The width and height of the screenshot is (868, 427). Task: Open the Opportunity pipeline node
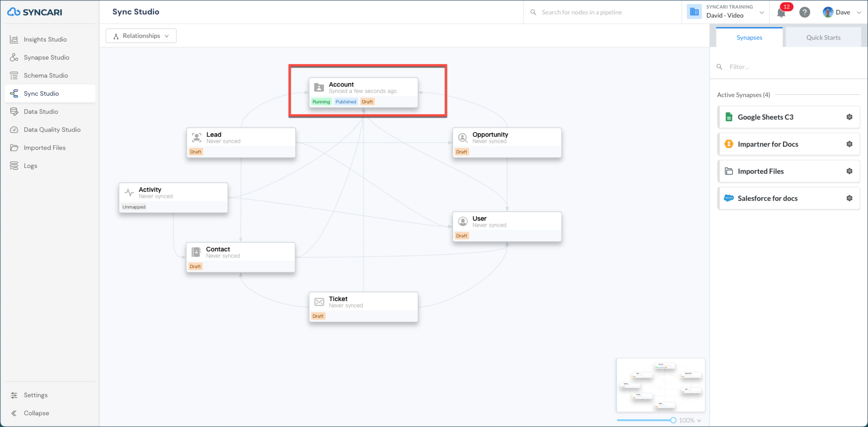tap(507, 142)
